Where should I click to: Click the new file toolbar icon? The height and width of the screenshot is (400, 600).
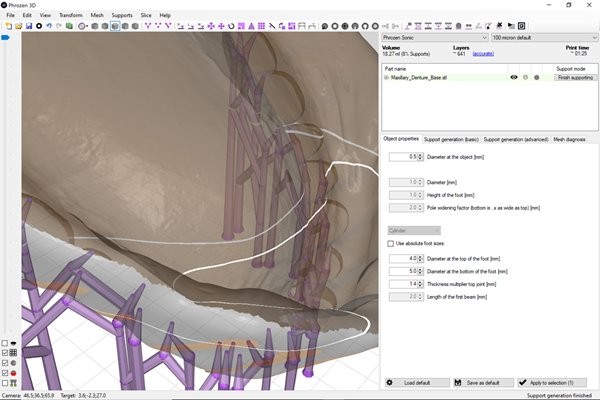point(7,26)
